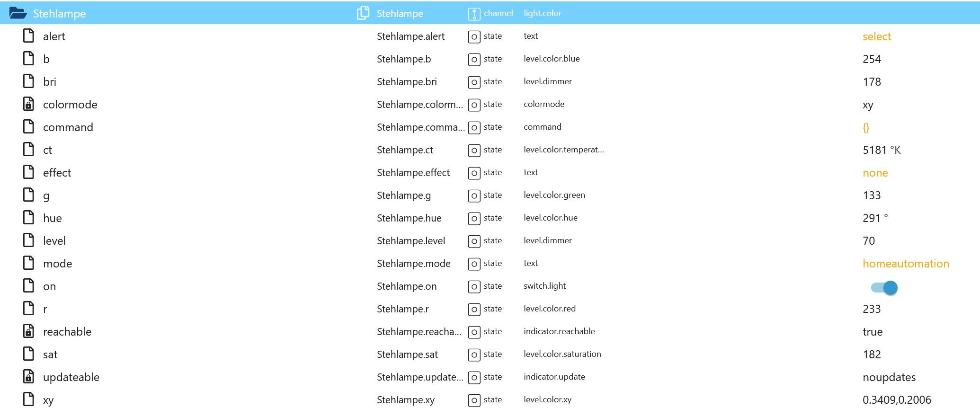
Task: Collapse the Stehlampe folder icon
Action: pos(18,13)
